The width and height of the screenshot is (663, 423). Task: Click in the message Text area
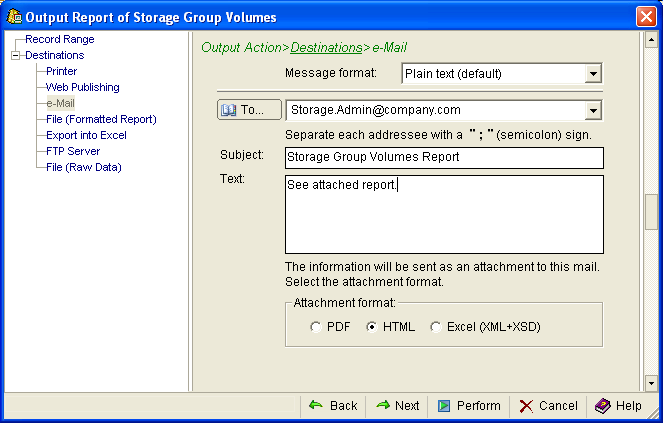click(x=444, y=214)
